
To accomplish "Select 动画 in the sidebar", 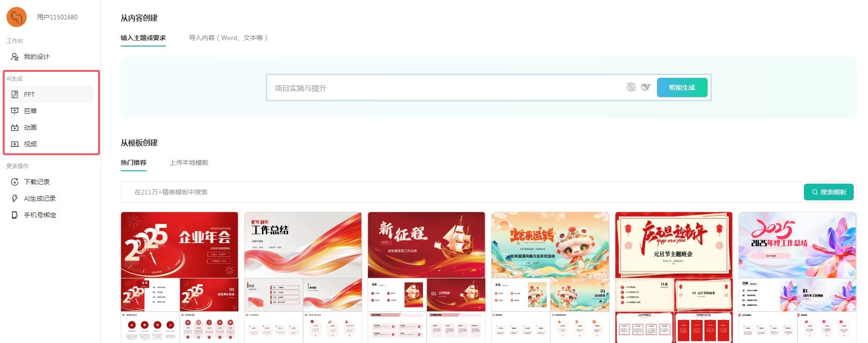I will click(50, 128).
